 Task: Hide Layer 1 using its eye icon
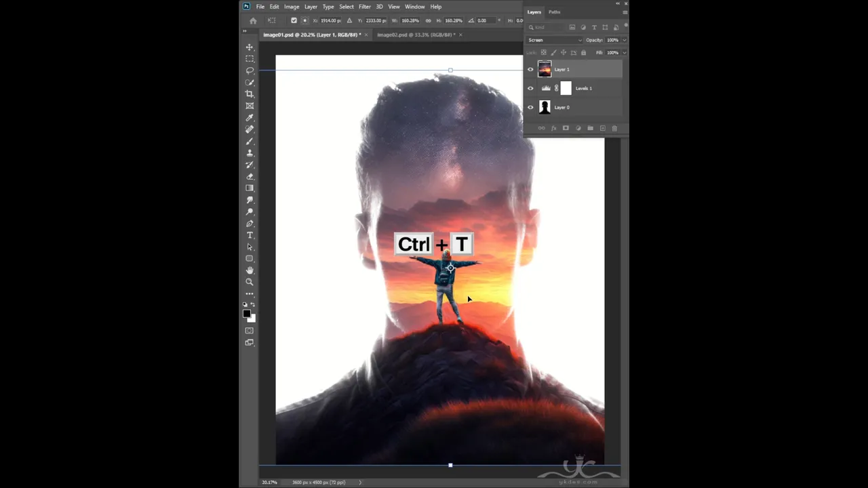coord(530,69)
